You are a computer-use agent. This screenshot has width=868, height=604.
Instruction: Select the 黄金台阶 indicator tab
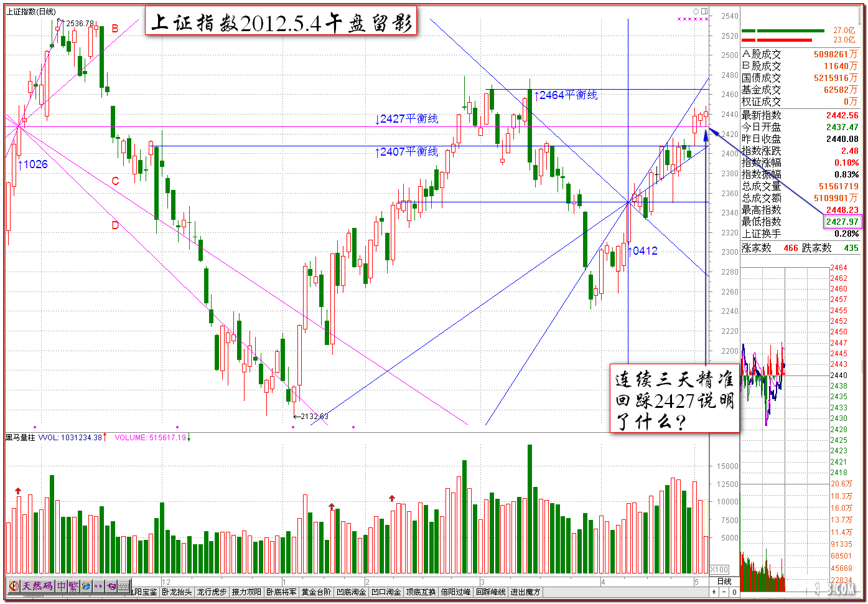click(x=316, y=592)
